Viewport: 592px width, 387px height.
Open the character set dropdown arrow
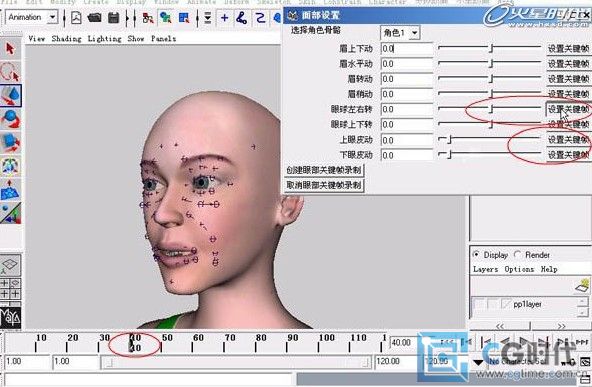(x=478, y=362)
